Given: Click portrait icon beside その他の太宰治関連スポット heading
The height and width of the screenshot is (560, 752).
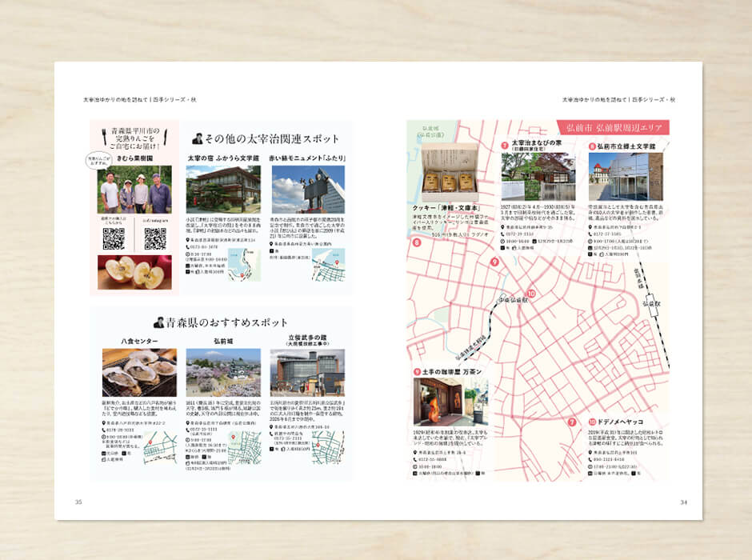Looking at the screenshot, I should pyautogui.click(x=197, y=138).
